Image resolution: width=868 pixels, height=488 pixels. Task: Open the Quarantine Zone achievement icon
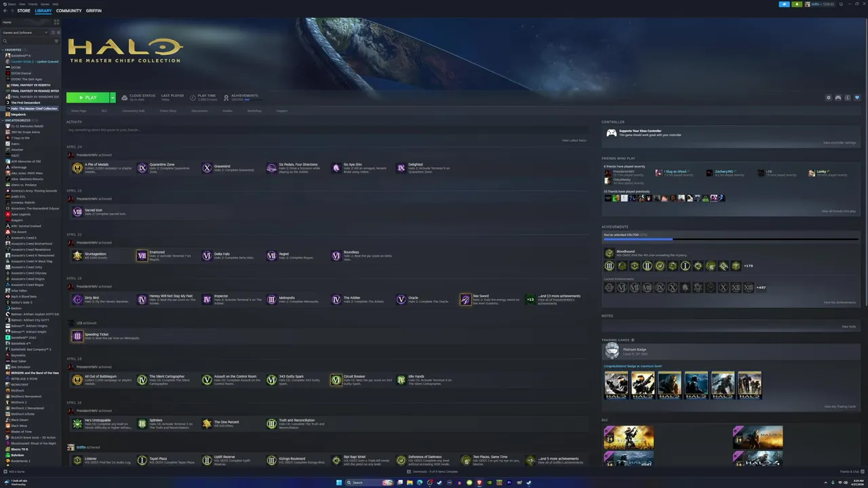(x=142, y=167)
